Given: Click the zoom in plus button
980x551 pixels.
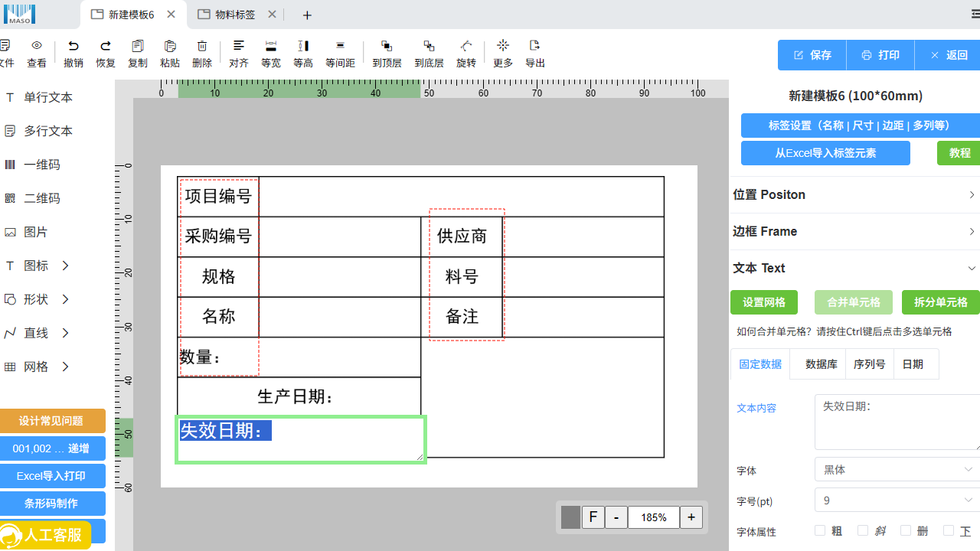Looking at the screenshot, I should pyautogui.click(x=691, y=517).
